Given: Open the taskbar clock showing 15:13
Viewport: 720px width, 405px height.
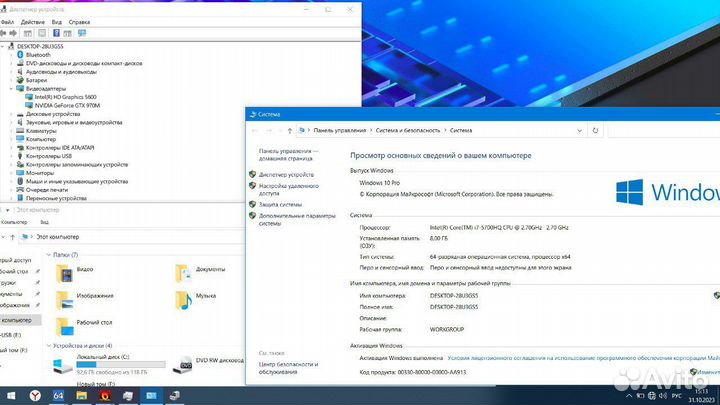Looking at the screenshot, I should 702,395.
